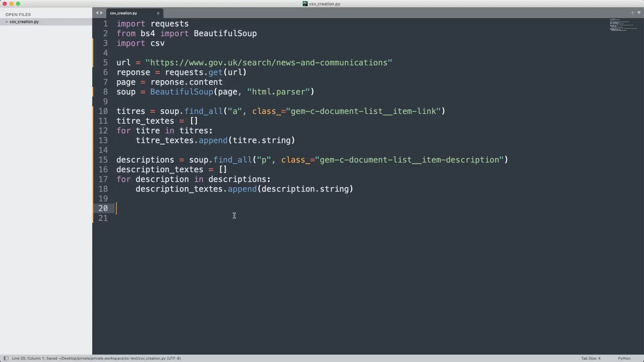
Task: Open the Tab Size: 4 indentation menu
Action: pyautogui.click(x=591, y=358)
